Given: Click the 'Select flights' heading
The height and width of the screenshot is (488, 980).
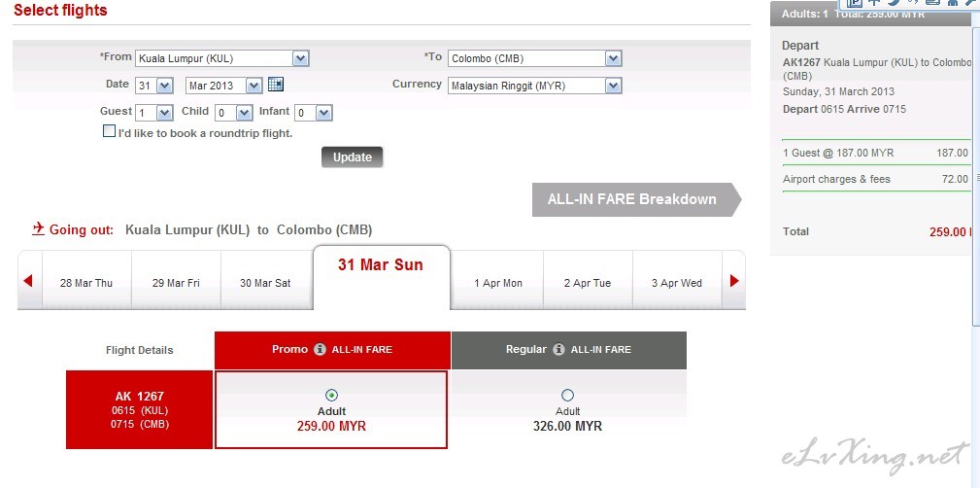Looking at the screenshot, I should coord(60,11).
